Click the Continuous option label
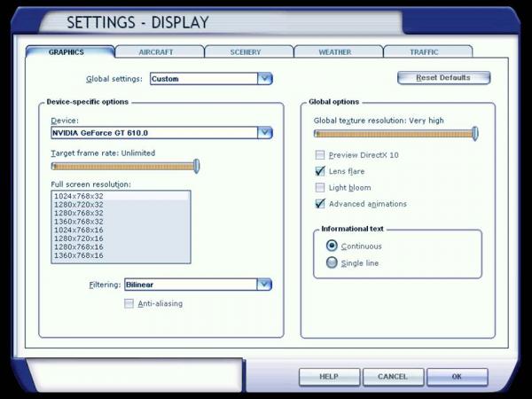This screenshot has height=399, width=532. (x=362, y=246)
